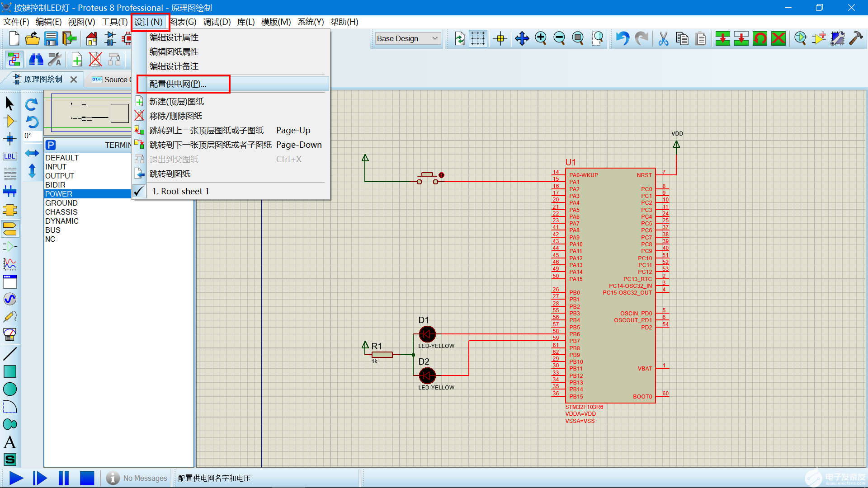Click the Play simulation button
The image size is (868, 488).
[16, 478]
